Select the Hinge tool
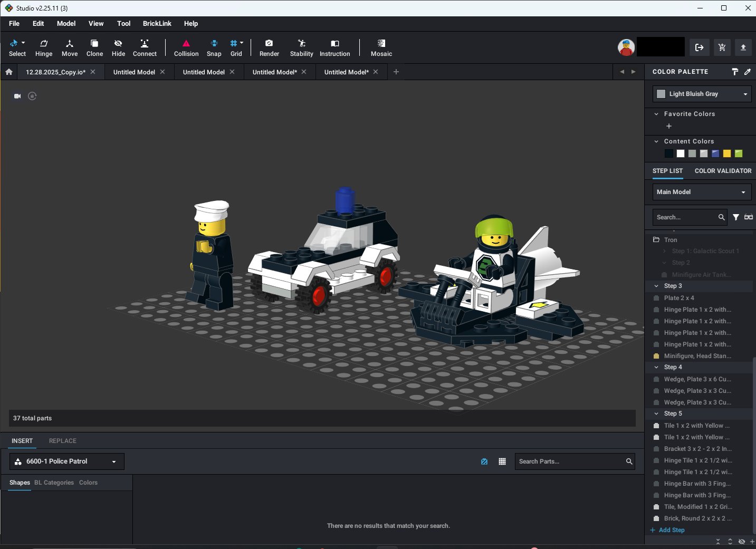This screenshot has width=756, height=549. point(44,47)
